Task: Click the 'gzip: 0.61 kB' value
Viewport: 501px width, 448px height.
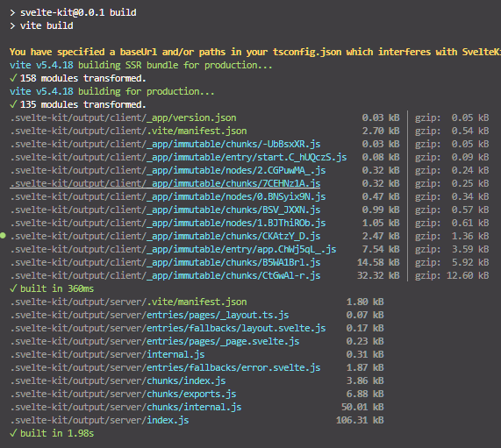Action: coord(452,223)
